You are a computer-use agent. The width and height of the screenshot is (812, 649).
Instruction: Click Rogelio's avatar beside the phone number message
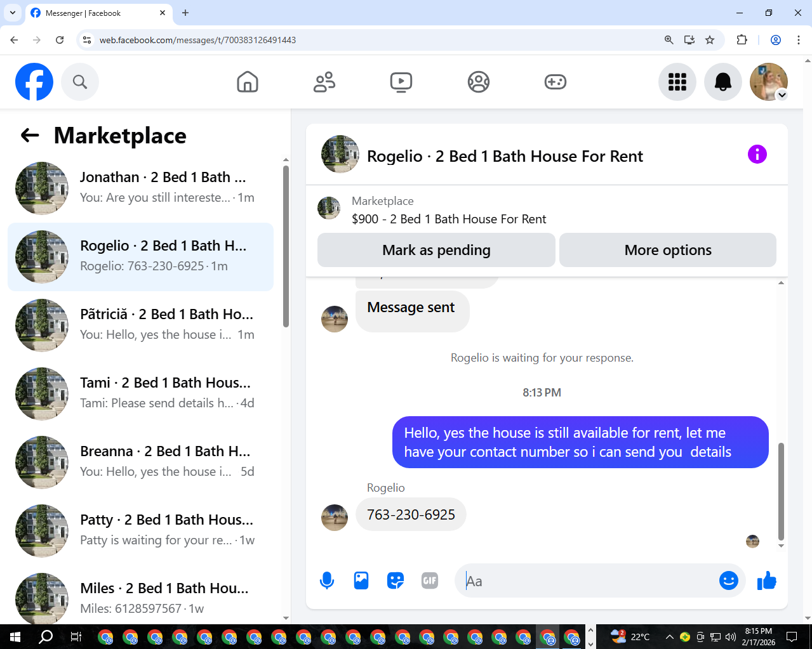(x=335, y=517)
